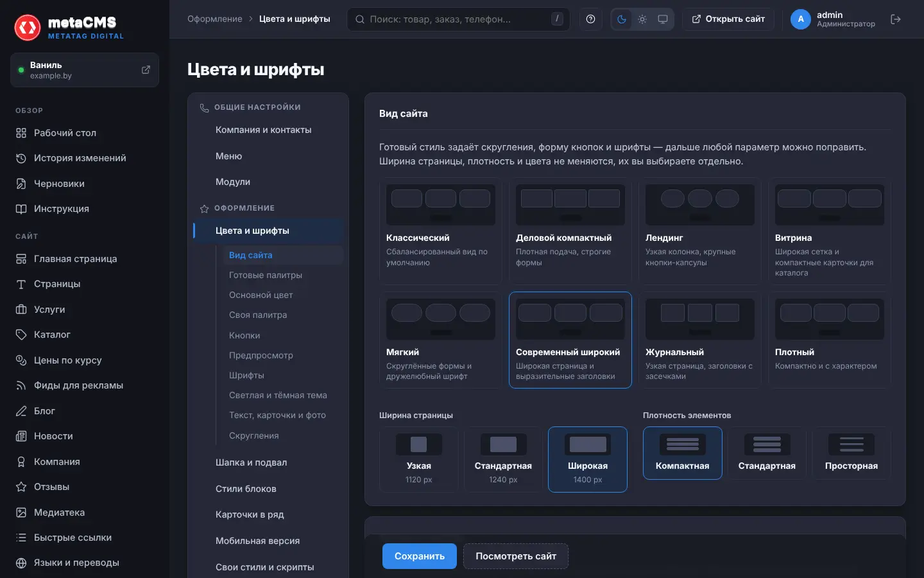Click the Черновики drafts icon
This screenshot has height=578, width=924.
[21, 184]
